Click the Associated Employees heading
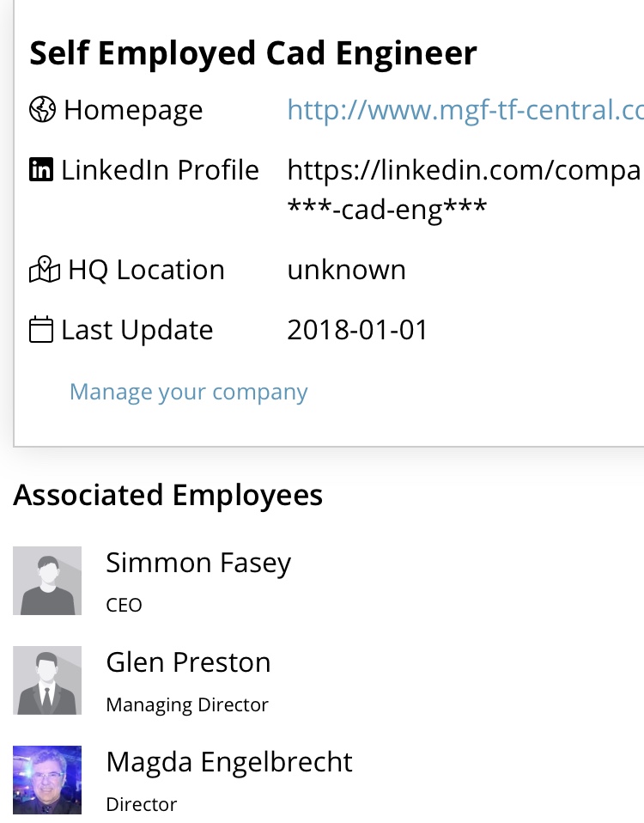644x823 pixels. click(x=167, y=496)
